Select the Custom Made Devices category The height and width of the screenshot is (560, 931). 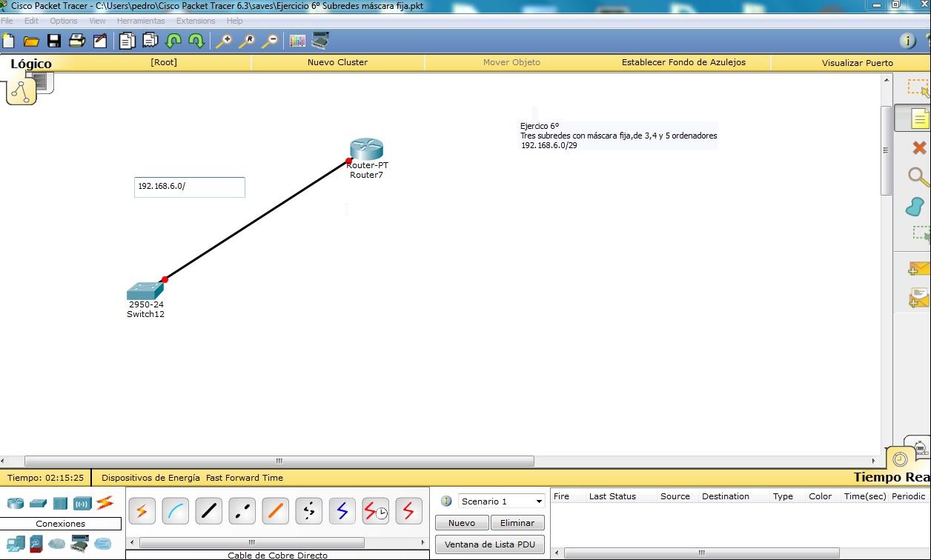click(79, 544)
